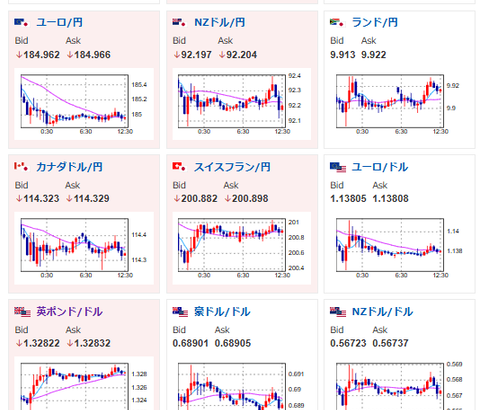Open the ユーロ/円 currency pair link
The image size is (480, 410).
(x=59, y=23)
